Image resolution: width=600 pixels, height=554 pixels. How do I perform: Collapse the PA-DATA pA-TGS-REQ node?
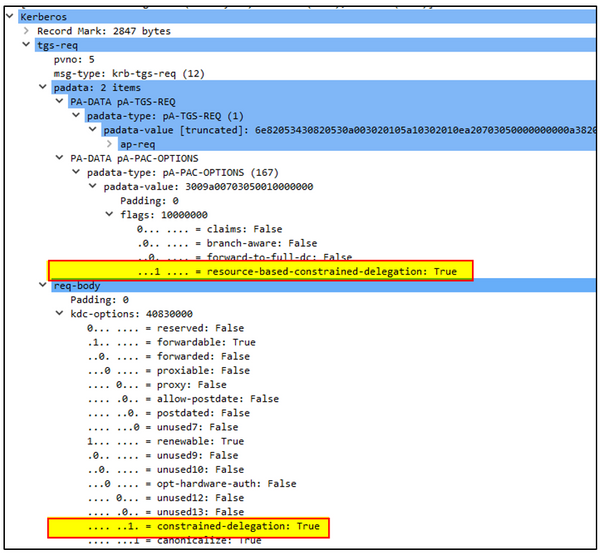point(59,101)
